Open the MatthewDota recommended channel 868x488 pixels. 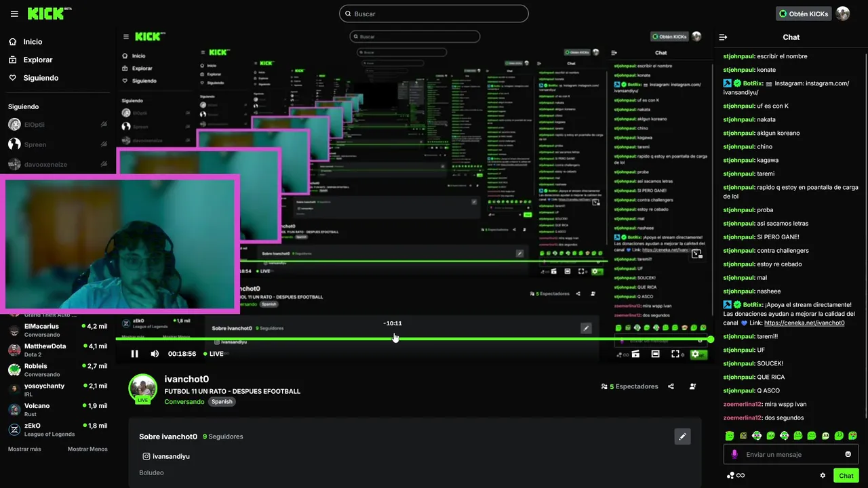tap(57, 350)
